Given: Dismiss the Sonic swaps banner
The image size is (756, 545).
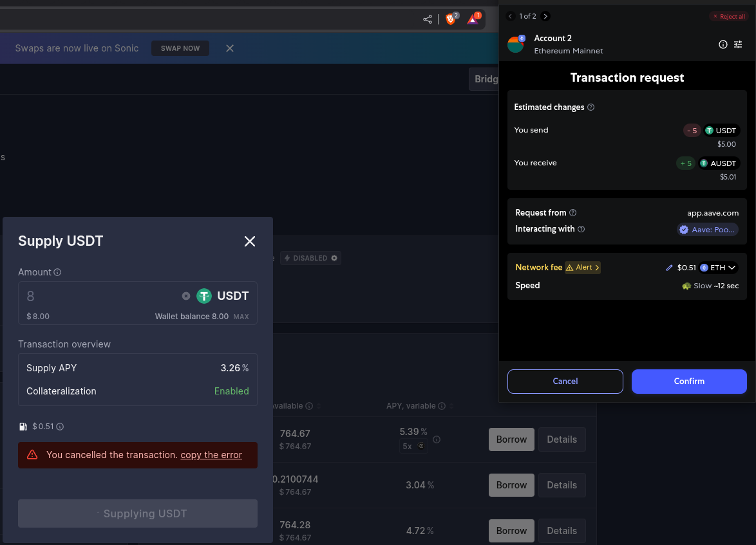Looking at the screenshot, I should coord(230,48).
